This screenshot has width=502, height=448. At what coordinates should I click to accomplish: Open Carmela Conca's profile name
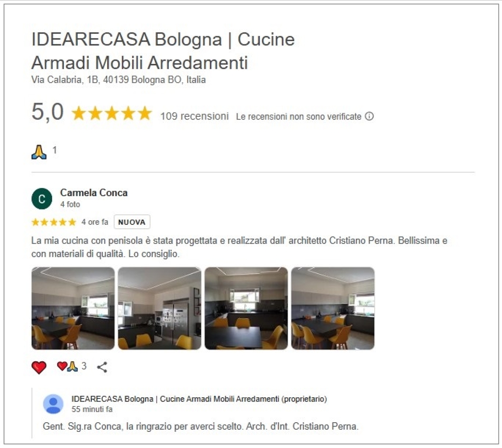click(x=94, y=193)
